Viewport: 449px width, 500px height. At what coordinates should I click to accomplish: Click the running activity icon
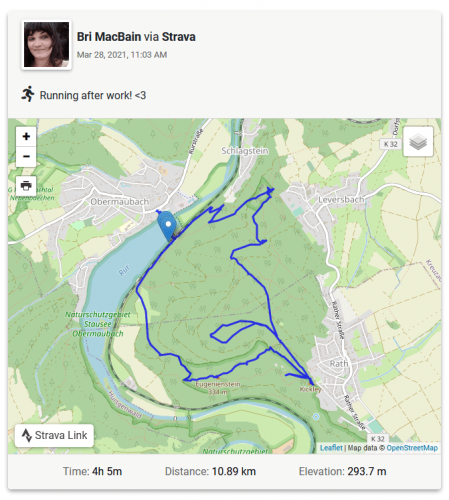(x=28, y=94)
